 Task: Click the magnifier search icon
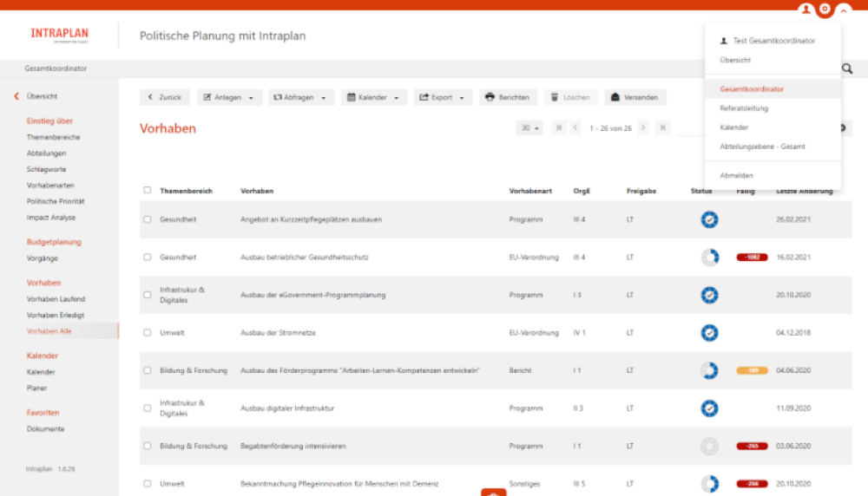(x=847, y=69)
